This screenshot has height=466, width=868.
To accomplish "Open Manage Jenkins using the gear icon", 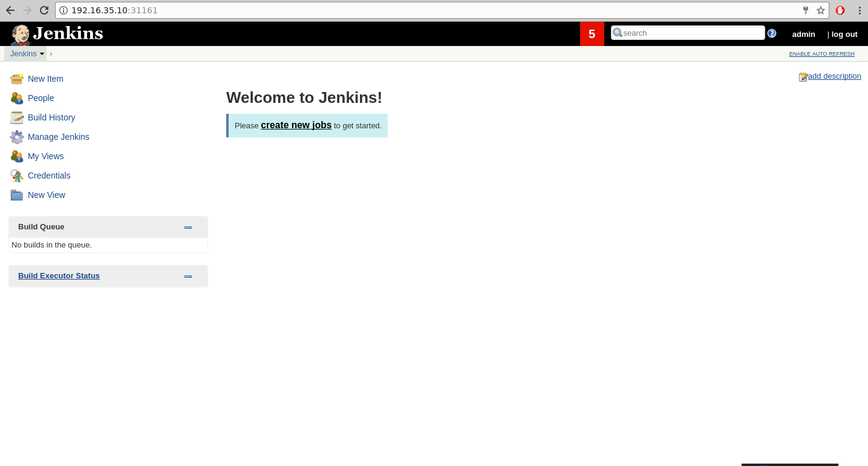I will click(17, 137).
